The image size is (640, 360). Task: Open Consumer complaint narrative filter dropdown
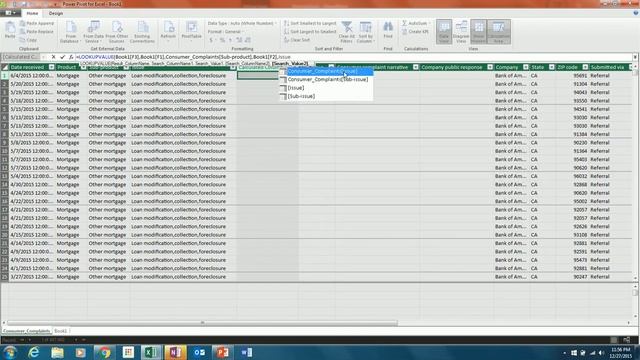tap(416, 67)
